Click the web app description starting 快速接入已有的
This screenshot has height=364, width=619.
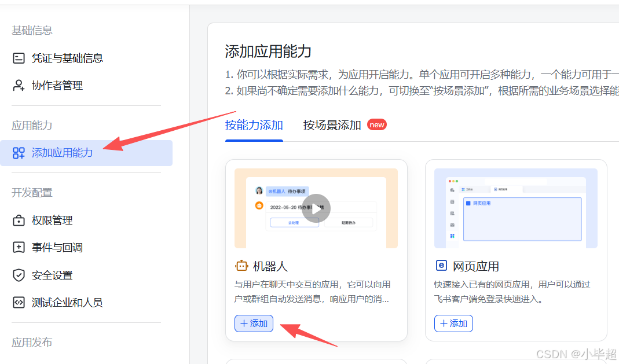[x=512, y=292]
